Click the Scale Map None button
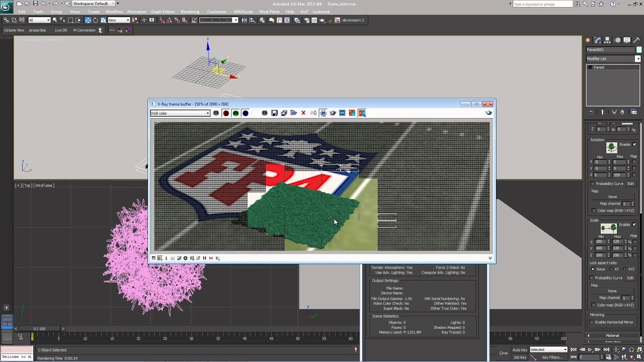The image size is (644, 362). pos(612,291)
